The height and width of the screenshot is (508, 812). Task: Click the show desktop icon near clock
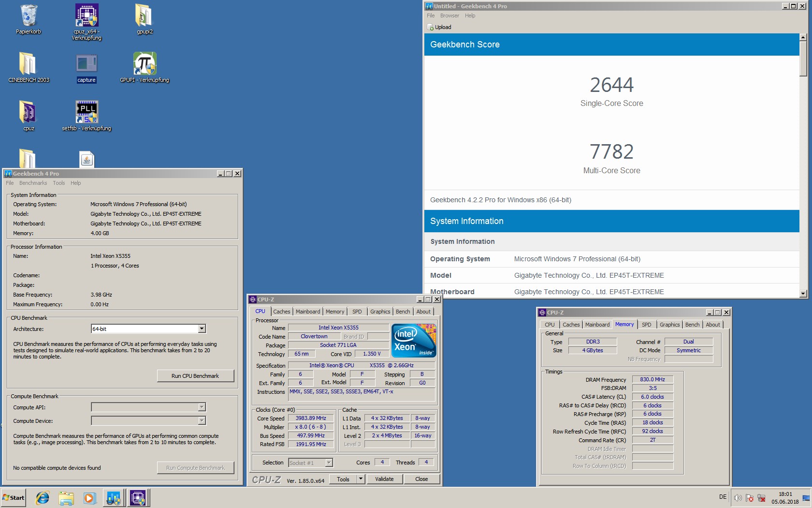tap(806, 498)
